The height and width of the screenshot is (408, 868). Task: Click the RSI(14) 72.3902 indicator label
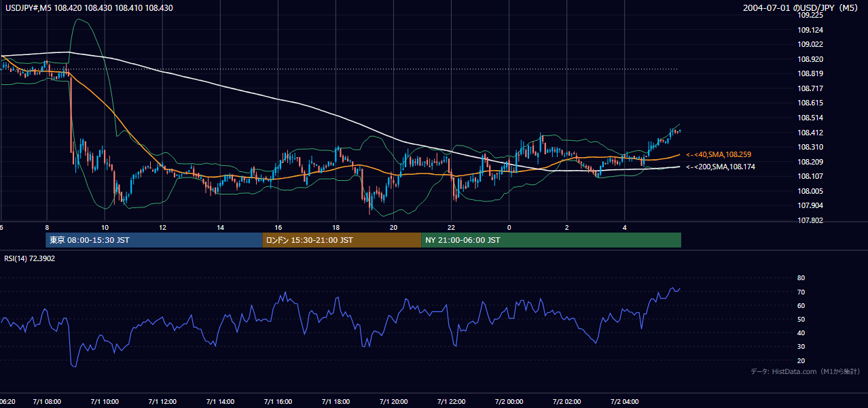[28, 258]
